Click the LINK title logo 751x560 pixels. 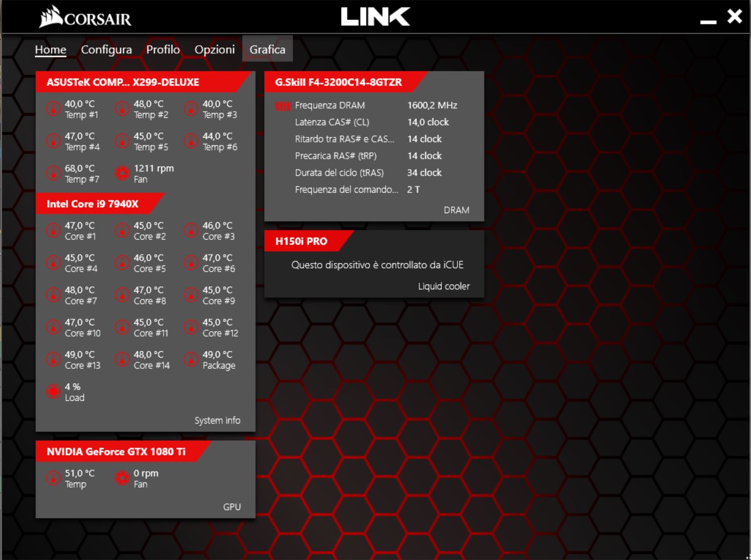point(375,17)
